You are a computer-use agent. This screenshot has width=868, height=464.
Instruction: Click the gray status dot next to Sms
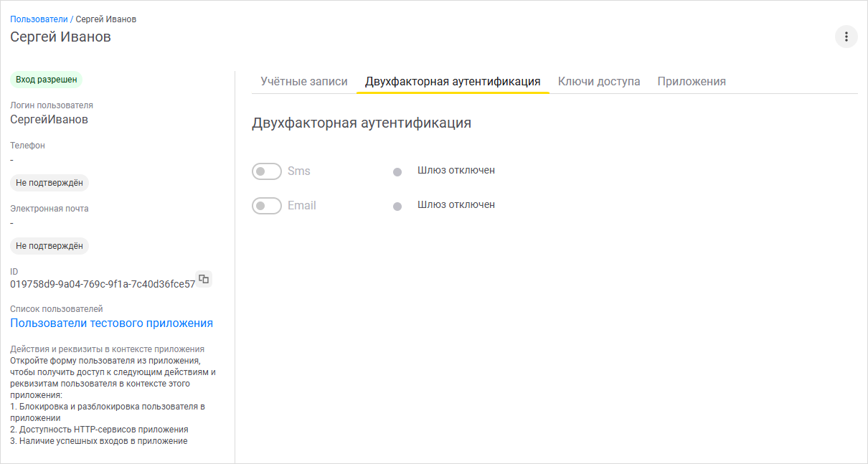[x=398, y=171]
